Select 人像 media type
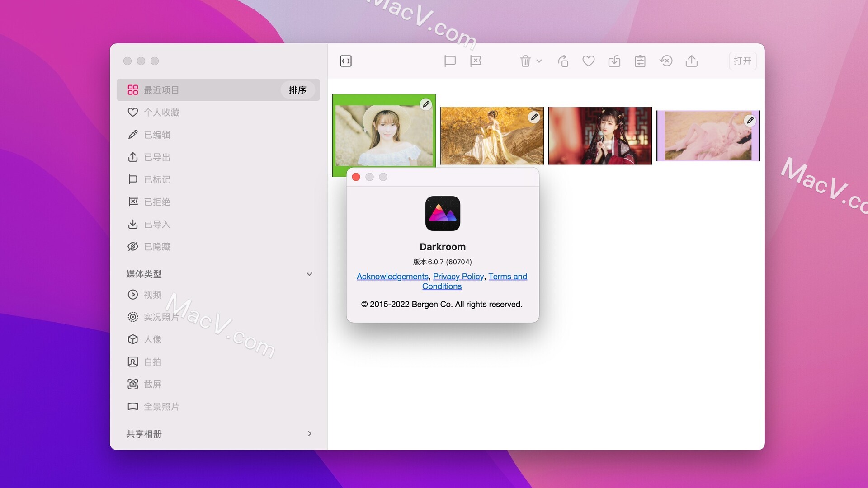868x488 pixels. coord(218,339)
